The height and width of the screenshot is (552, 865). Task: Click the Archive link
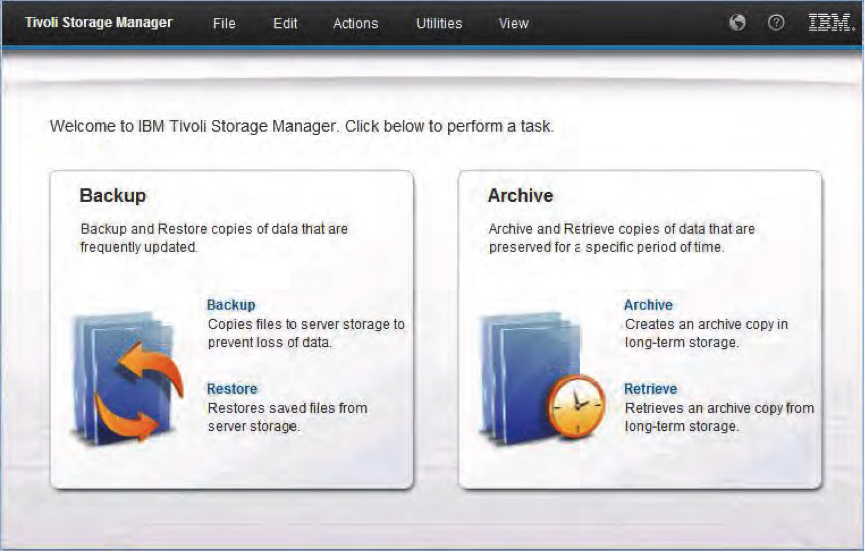pyautogui.click(x=648, y=305)
